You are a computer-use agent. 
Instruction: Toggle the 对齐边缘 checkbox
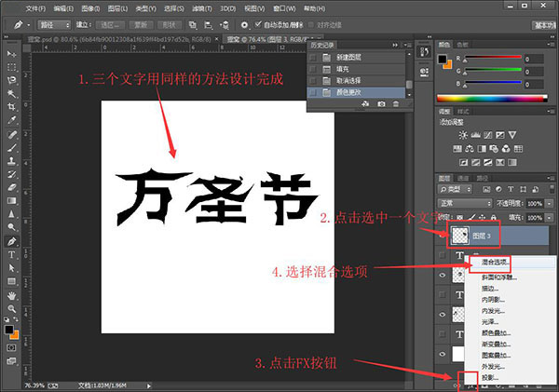click(311, 24)
